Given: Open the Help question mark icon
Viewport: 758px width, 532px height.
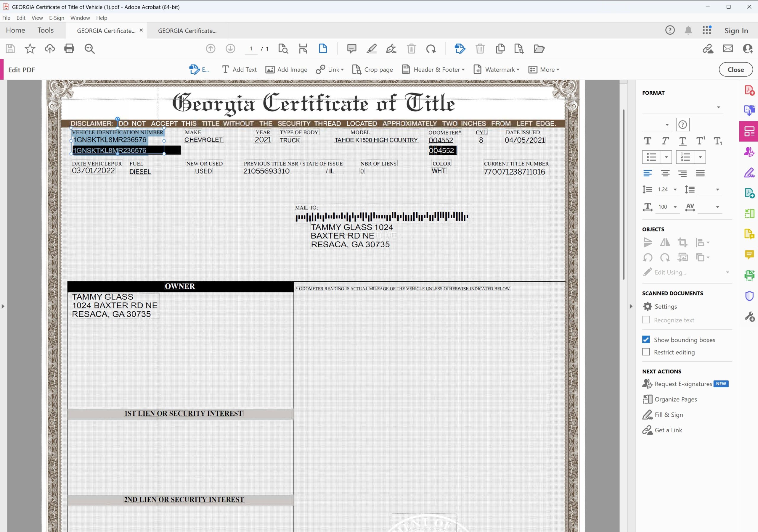Looking at the screenshot, I should coord(670,30).
